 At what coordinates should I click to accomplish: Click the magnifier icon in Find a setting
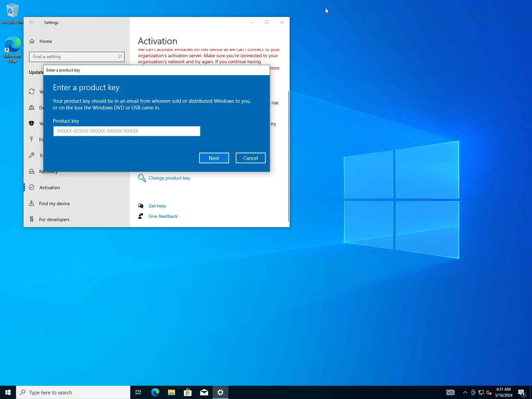[x=120, y=57]
